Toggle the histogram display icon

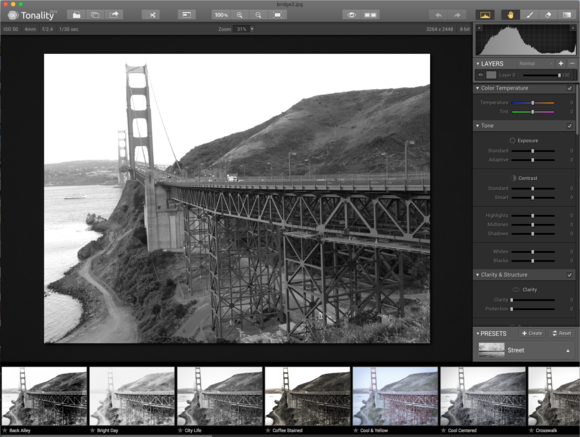[x=485, y=15]
